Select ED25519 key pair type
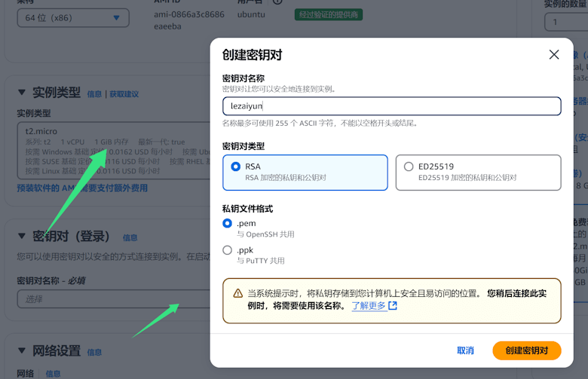 tap(409, 167)
